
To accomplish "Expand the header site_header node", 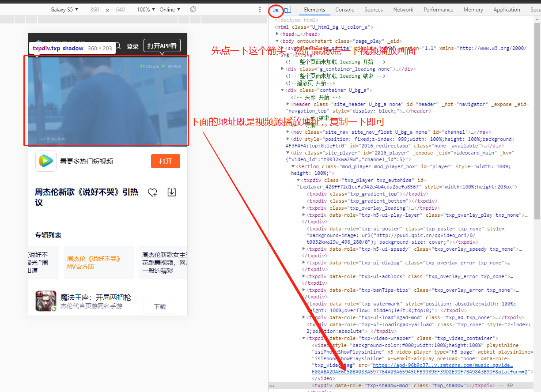I will point(288,104).
